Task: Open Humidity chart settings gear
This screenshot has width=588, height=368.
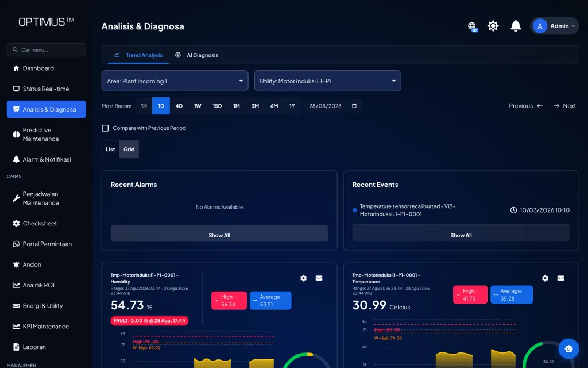Action: tap(303, 278)
